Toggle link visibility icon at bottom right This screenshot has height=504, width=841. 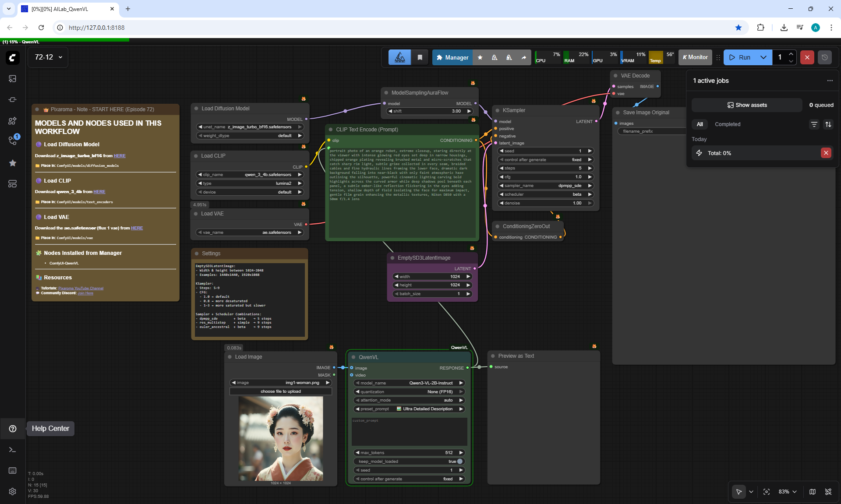(x=828, y=492)
